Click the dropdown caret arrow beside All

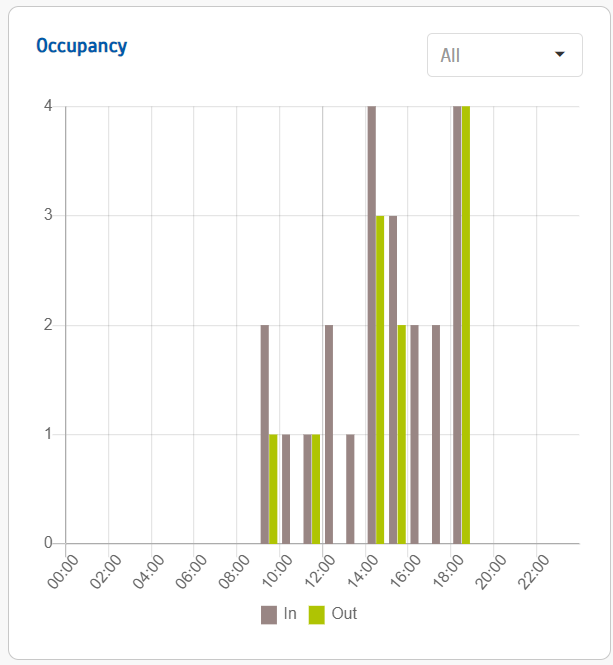560,54
